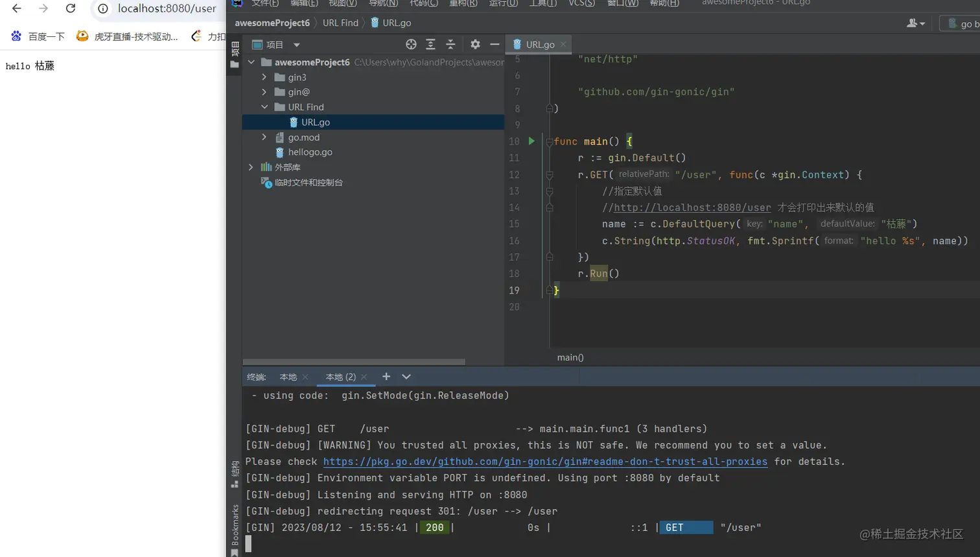The image size is (980, 557).
Task: Click the browser back arrow
Action: 17,8
